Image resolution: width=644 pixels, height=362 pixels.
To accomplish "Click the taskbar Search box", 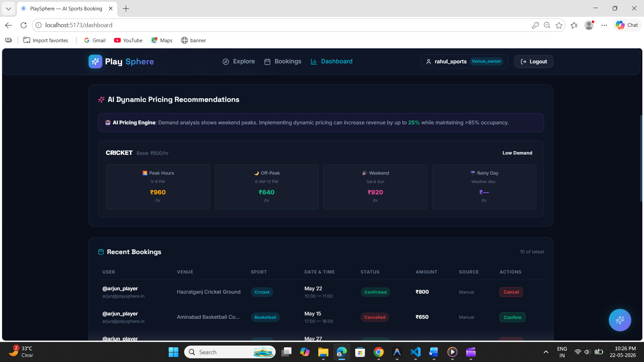I will click(230, 352).
